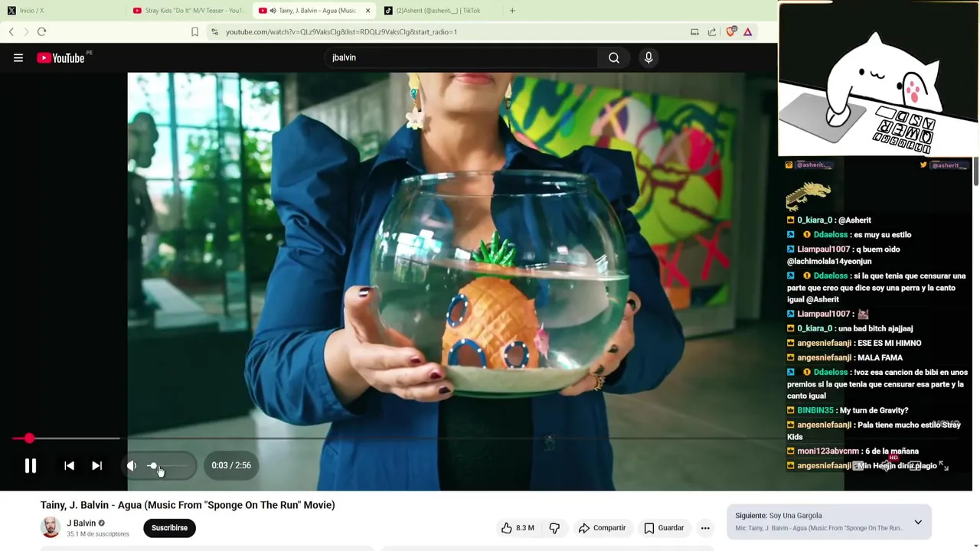980x551 pixels.
Task: Click angesniefaanji's ESE ES MI HIMNO message
Action: pos(854,343)
